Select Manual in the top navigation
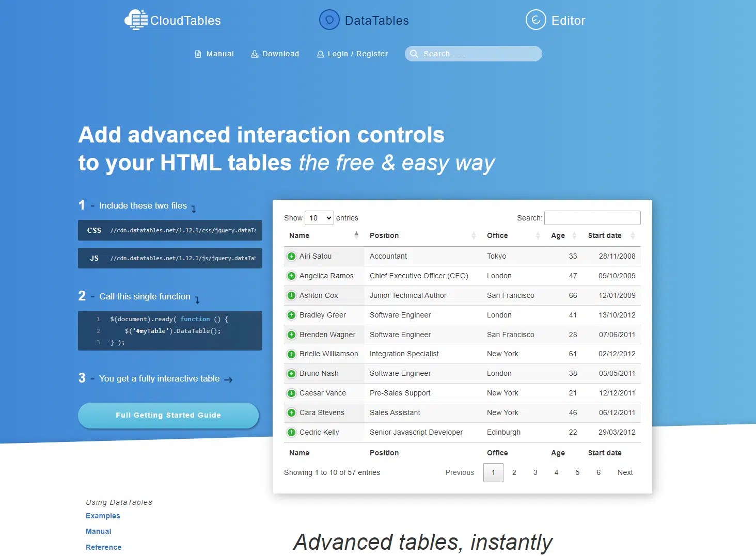756x556 pixels. click(220, 54)
